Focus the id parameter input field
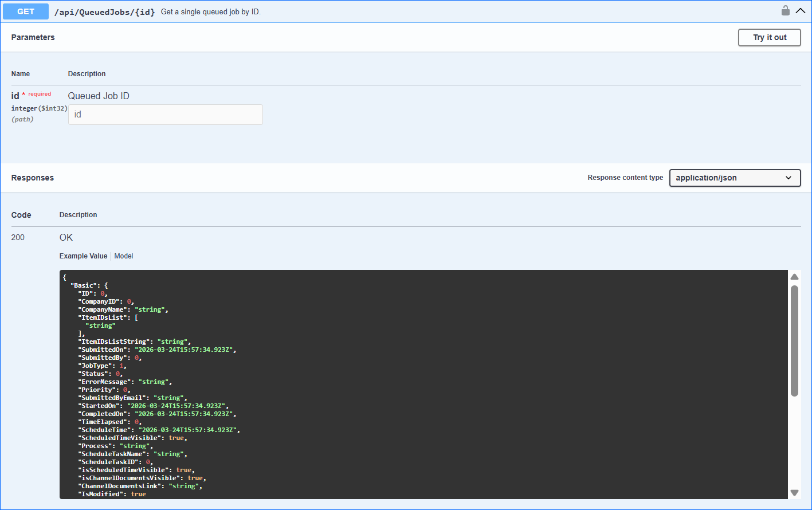Screen dimensions: 812x510 click(x=165, y=115)
